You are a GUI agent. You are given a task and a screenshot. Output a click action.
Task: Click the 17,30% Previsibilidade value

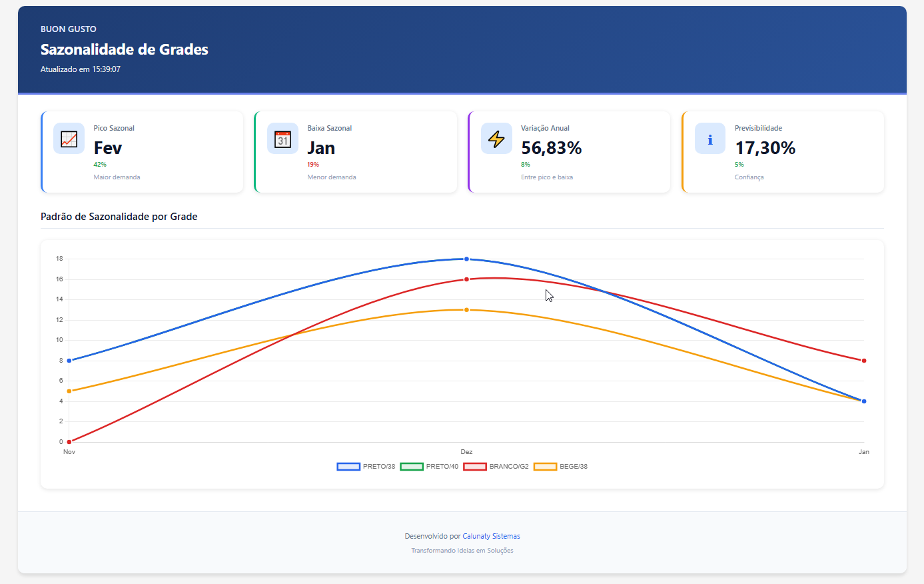tap(765, 148)
